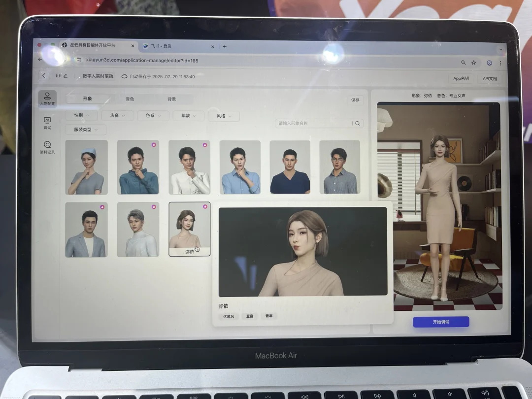Expand the 族裔 filter dropdown
This screenshot has height=399, width=532.
point(117,115)
